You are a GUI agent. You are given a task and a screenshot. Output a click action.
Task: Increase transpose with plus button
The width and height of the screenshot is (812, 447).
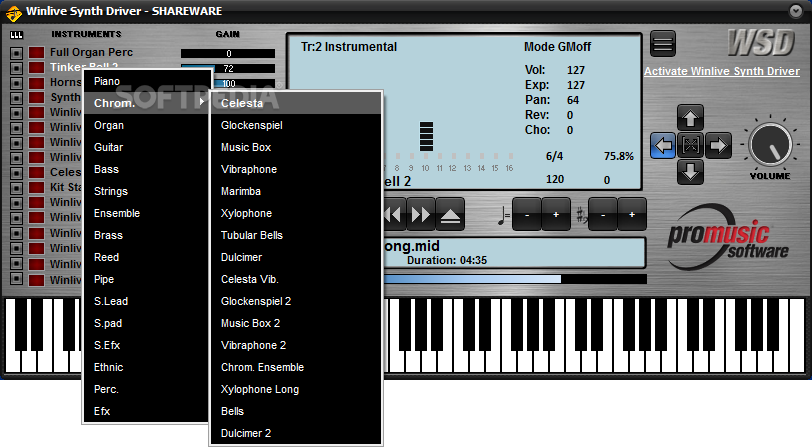click(632, 214)
